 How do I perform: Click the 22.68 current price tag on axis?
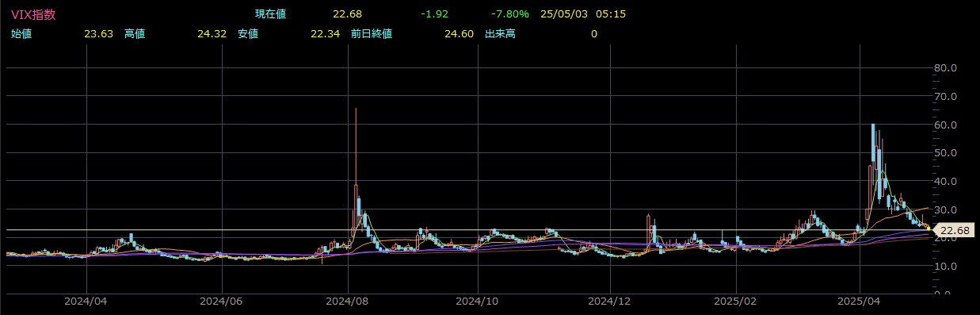(954, 230)
